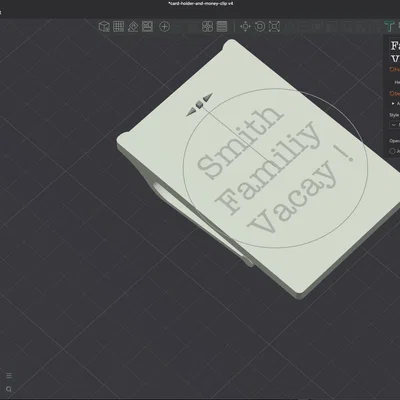
Task: Select the radio button under Operation
Action: [x=392, y=151]
